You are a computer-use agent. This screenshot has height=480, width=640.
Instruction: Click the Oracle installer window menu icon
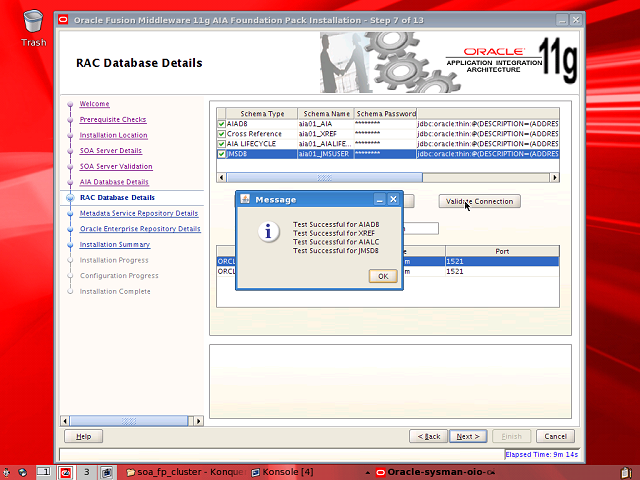(x=65, y=18)
